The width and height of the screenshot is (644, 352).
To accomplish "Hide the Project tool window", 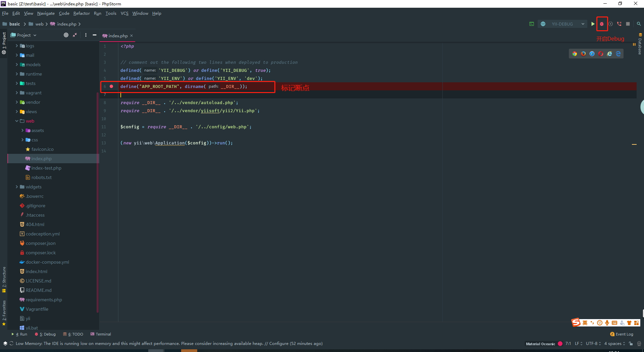I will 95,35.
